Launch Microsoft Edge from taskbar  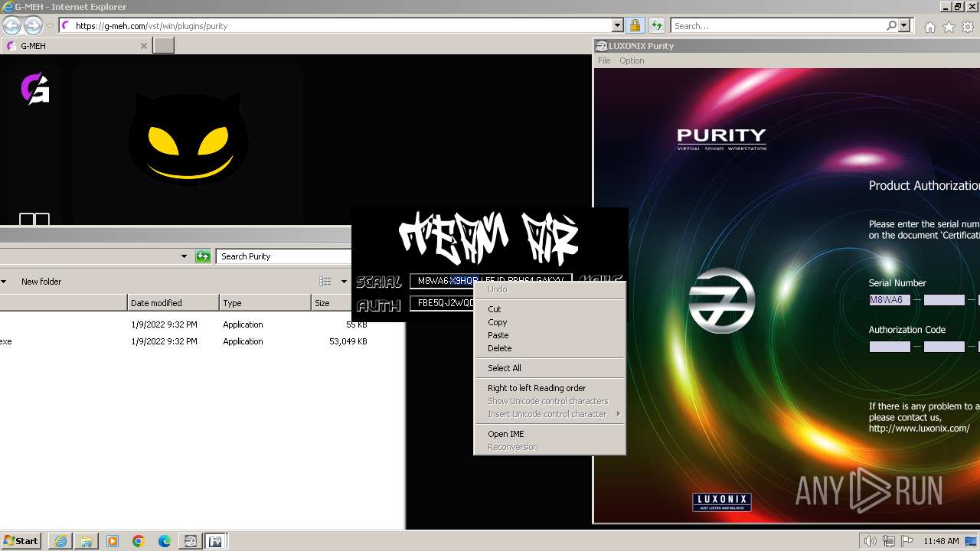(x=165, y=541)
